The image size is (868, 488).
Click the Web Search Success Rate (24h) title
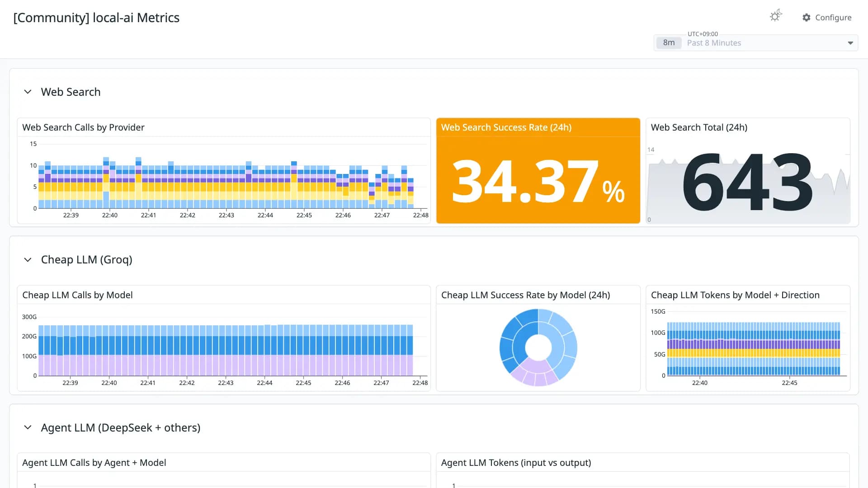coord(506,127)
